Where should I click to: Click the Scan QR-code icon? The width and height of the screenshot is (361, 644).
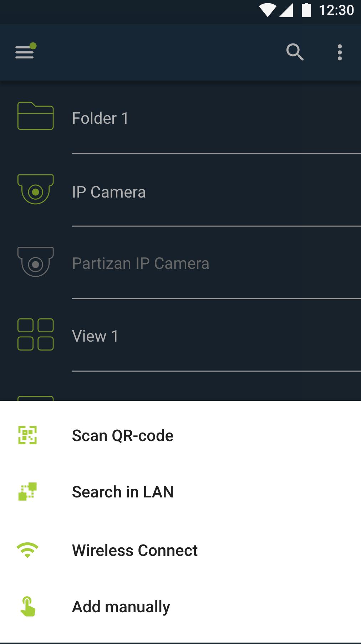point(27,435)
